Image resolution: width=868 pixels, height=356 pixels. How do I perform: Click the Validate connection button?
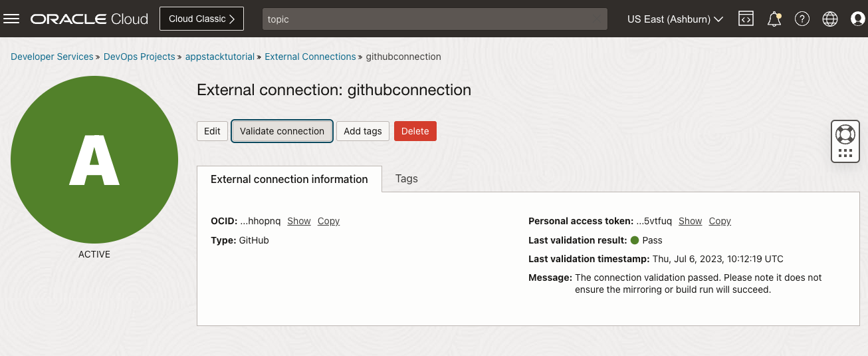coord(282,131)
